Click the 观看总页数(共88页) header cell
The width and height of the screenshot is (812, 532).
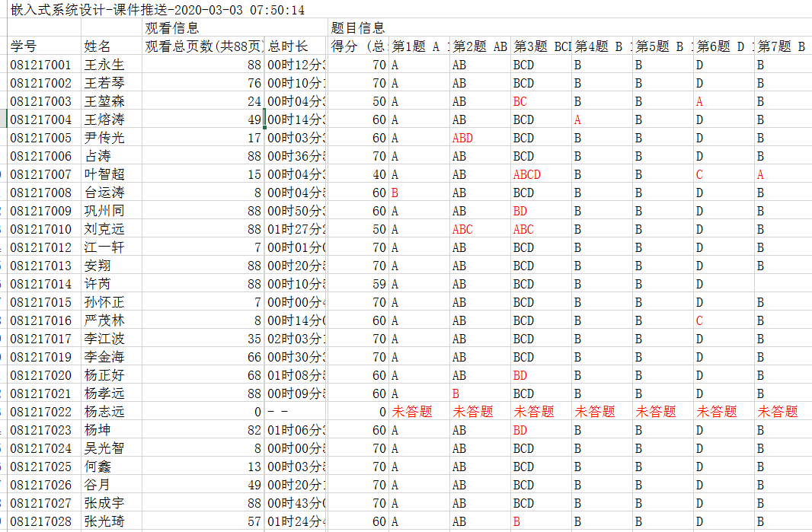tap(203, 46)
